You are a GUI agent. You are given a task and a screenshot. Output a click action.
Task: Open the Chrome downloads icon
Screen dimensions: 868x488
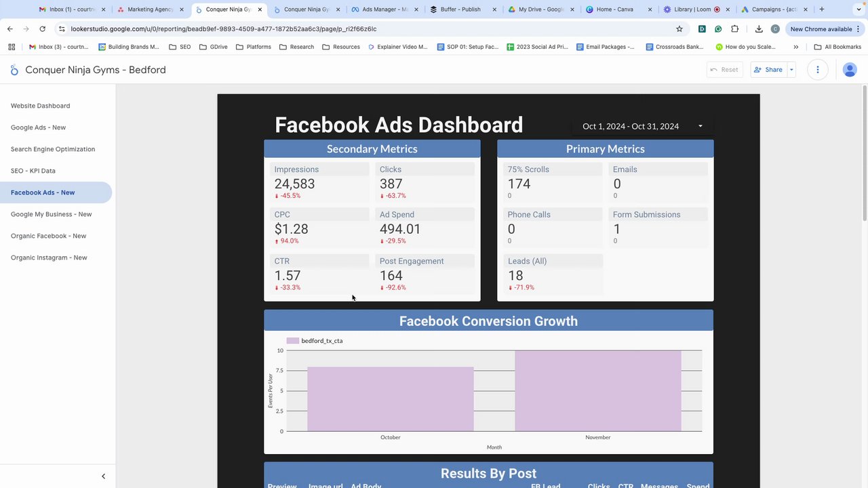pyautogui.click(x=759, y=29)
